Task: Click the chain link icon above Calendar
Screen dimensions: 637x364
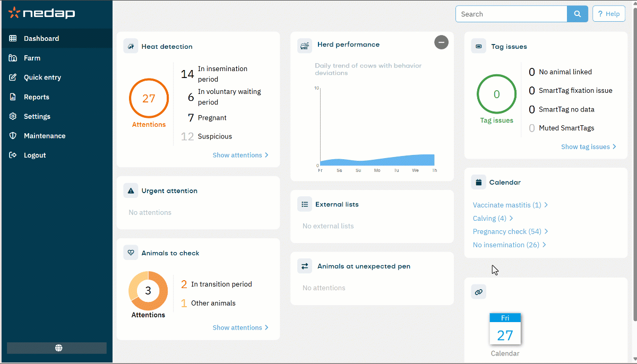Action: click(x=478, y=292)
